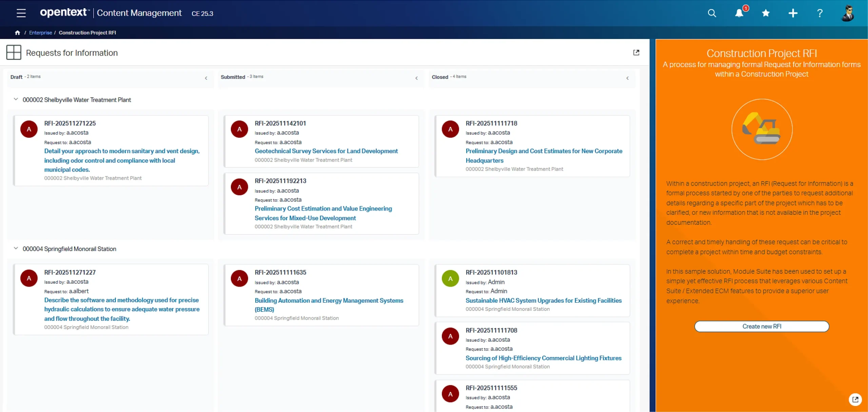868x412 pixels.
Task: Collapse the Springfield Monorail Station group
Action: pos(16,248)
